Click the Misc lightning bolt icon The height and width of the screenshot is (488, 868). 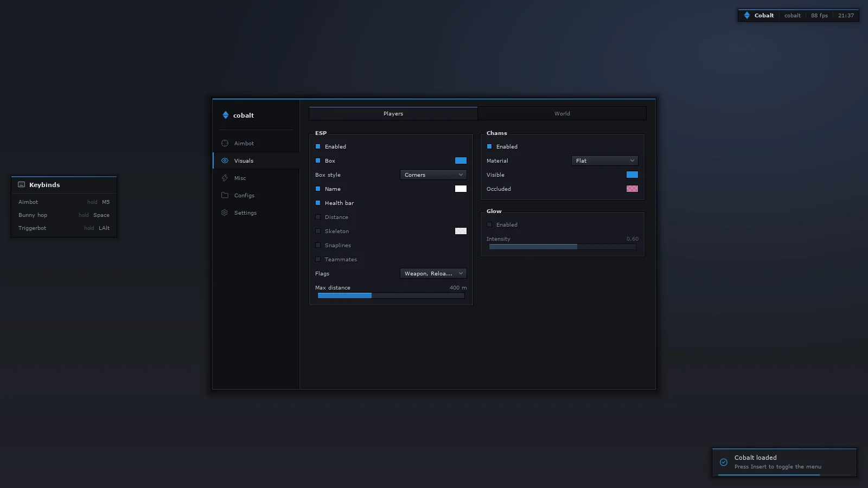[x=225, y=178]
